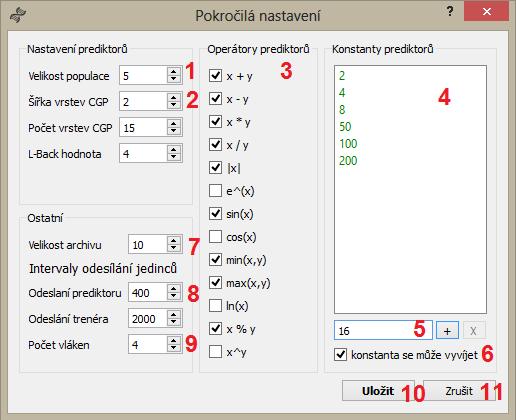Image resolution: width=516 pixels, height=420 pixels.
Task: Increase Velikost populace with up arrow
Action: coord(174,71)
